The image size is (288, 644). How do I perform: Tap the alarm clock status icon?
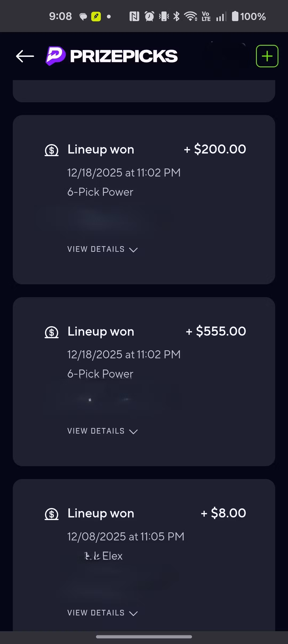click(x=149, y=17)
